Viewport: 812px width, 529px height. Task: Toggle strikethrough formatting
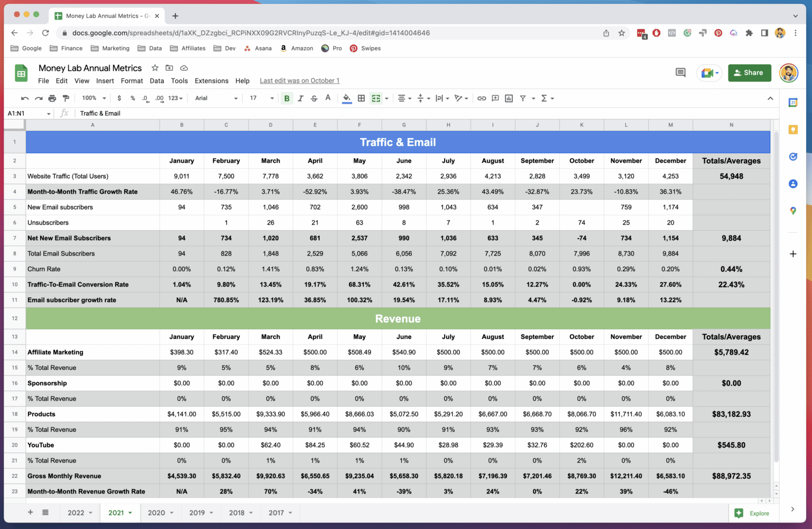[314, 98]
